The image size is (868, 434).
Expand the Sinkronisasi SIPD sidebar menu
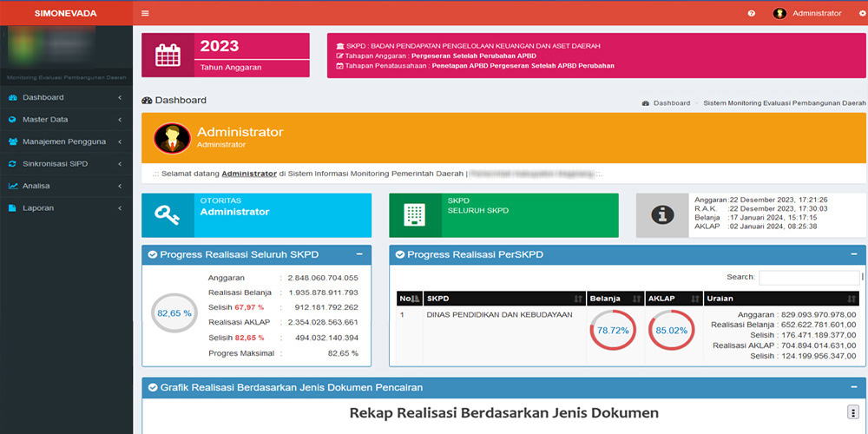tap(65, 164)
